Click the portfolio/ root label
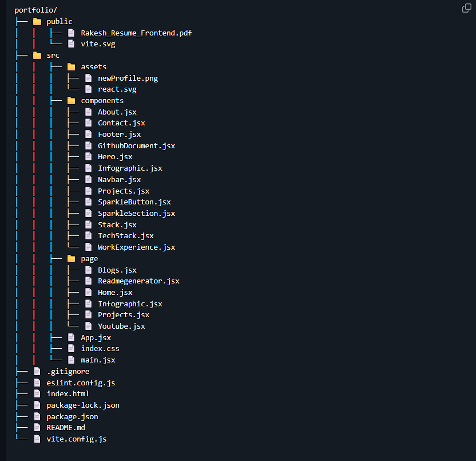Viewport: 476px width, 461px height. coord(35,10)
